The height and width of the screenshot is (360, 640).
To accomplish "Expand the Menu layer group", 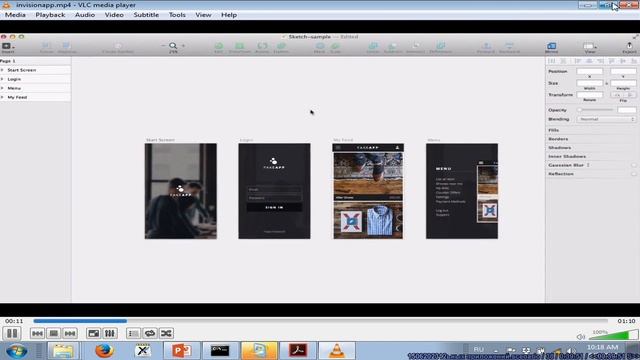I will 2,88.
